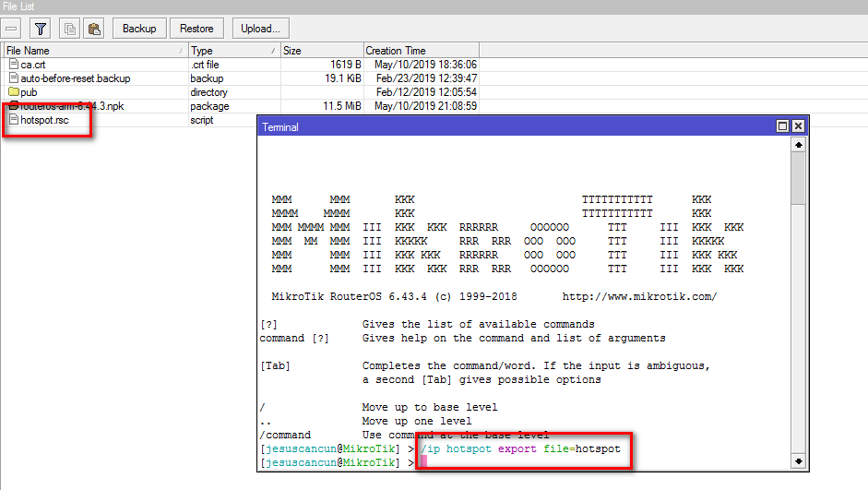Click the hotspot.rsc script file icon
This screenshot has height=490, width=868.
pos(13,120)
